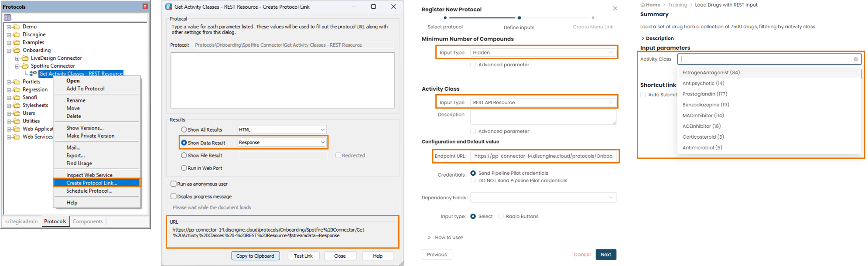Click the Previous button
The height and width of the screenshot is (266, 868).
point(437,255)
